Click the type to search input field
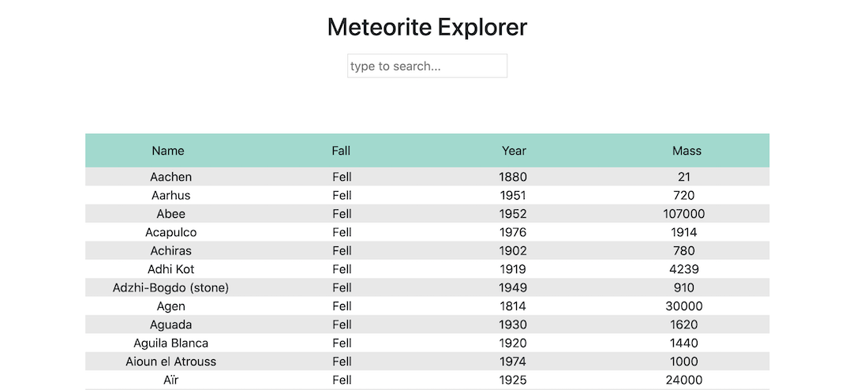 (427, 66)
